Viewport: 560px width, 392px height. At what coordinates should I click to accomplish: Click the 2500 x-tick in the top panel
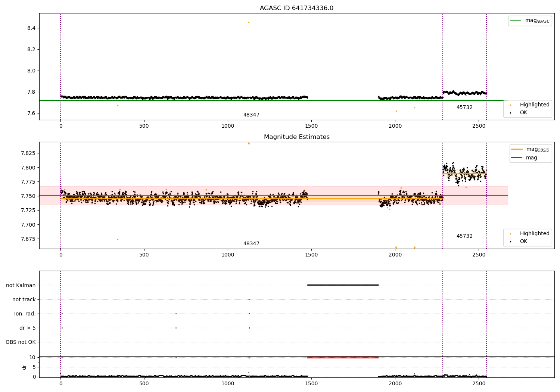coord(479,126)
